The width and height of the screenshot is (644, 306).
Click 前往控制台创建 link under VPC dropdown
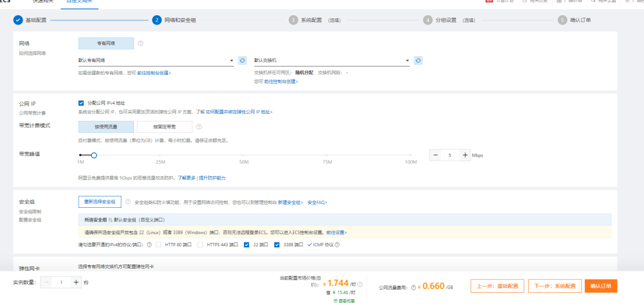(x=154, y=73)
